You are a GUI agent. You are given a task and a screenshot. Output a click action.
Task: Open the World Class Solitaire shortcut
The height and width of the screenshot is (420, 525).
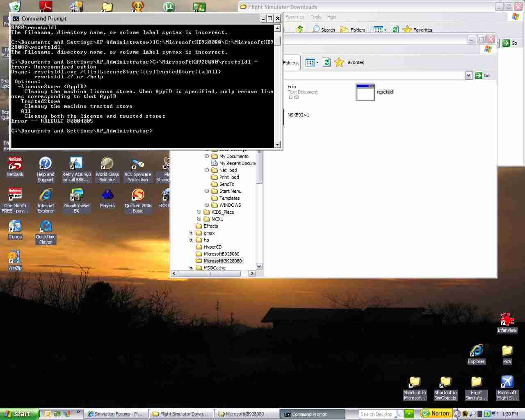click(x=107, y=164)
